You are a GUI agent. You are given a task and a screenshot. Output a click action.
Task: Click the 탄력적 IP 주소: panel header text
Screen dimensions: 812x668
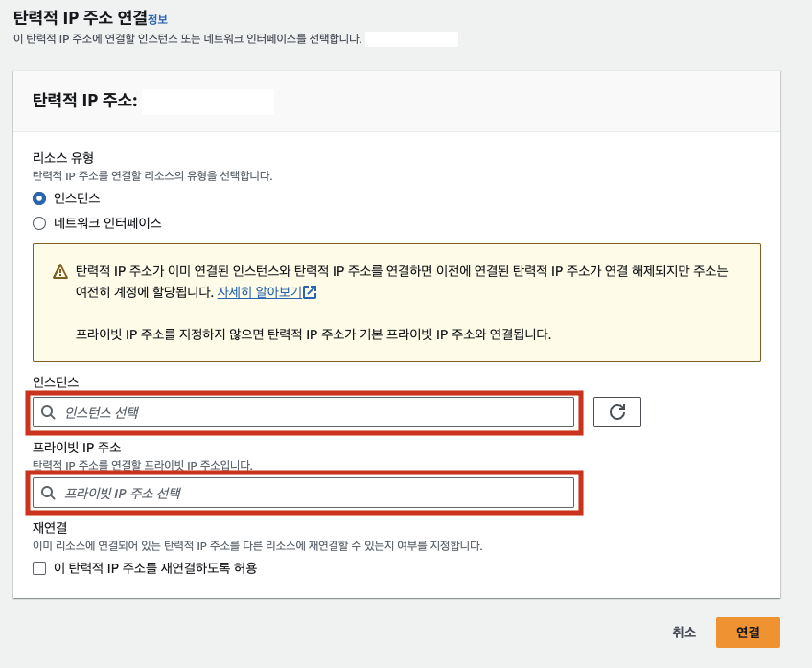pos(85,100)
